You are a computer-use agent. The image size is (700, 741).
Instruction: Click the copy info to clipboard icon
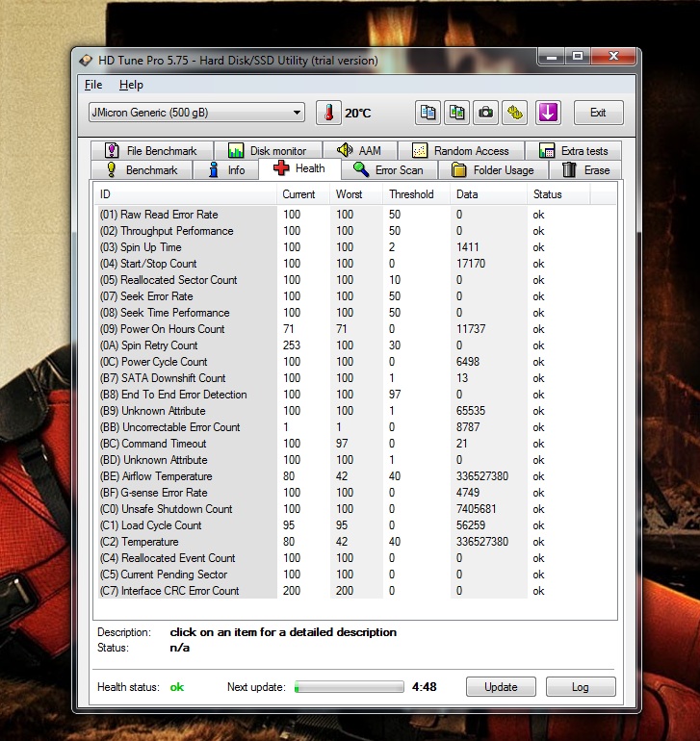[428, 113]
